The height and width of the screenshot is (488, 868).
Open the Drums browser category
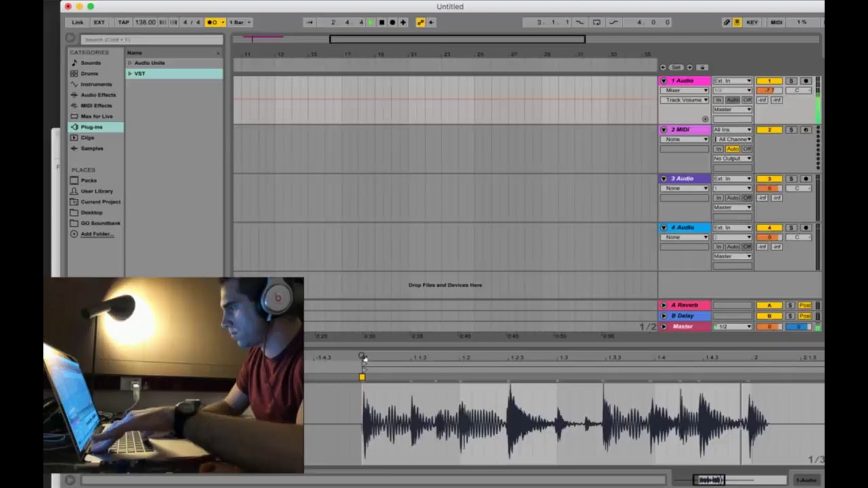click(x=89, y=73)
